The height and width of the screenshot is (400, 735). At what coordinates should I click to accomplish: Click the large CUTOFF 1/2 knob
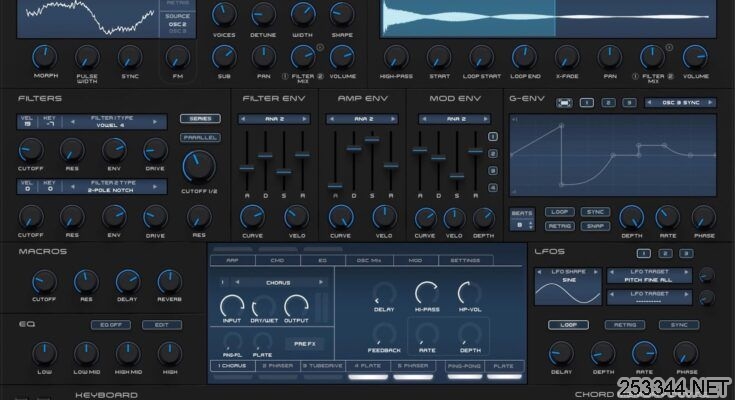click(199, 166)
